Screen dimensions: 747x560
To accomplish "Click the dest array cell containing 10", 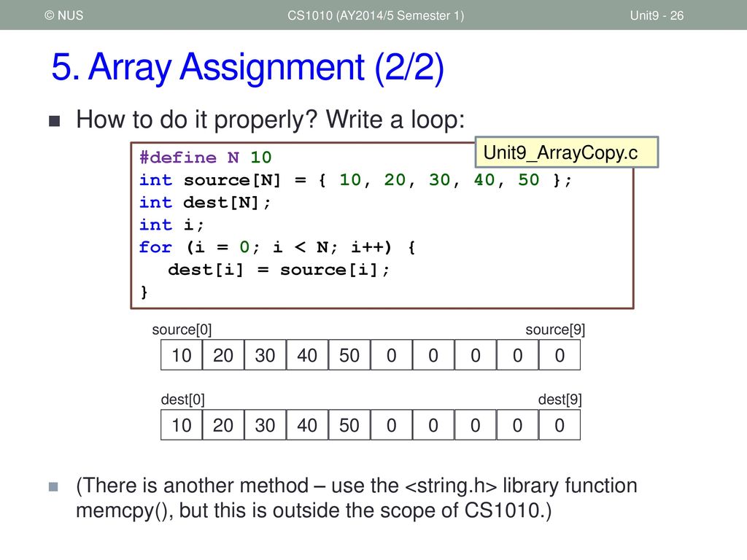I will pos(182,425).
